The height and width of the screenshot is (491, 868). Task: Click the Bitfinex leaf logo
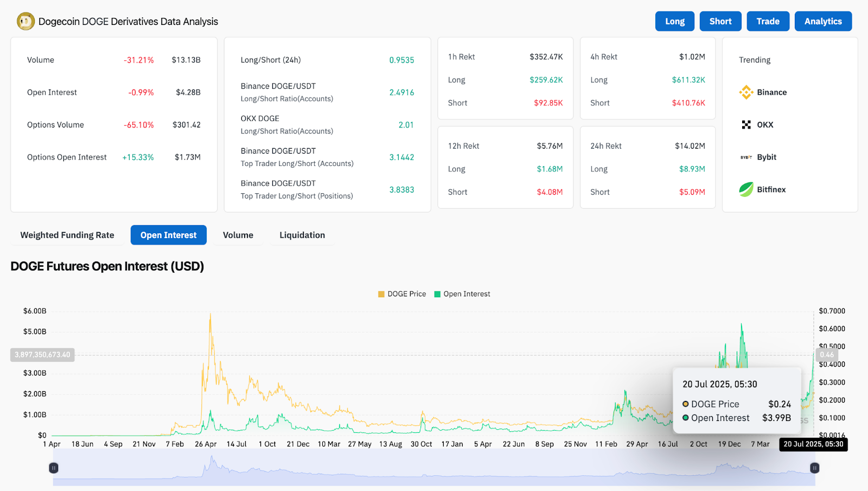(746, 189)
